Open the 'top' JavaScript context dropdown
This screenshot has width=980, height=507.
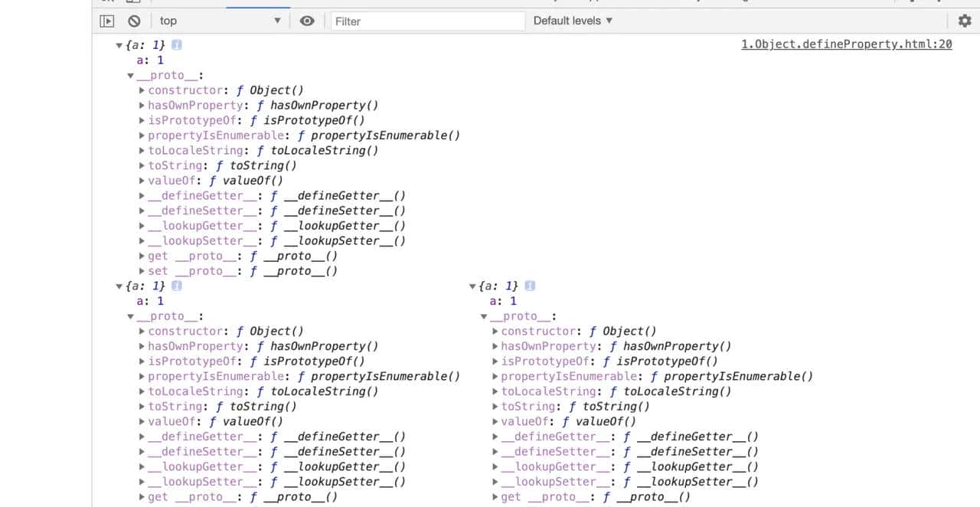220,21
